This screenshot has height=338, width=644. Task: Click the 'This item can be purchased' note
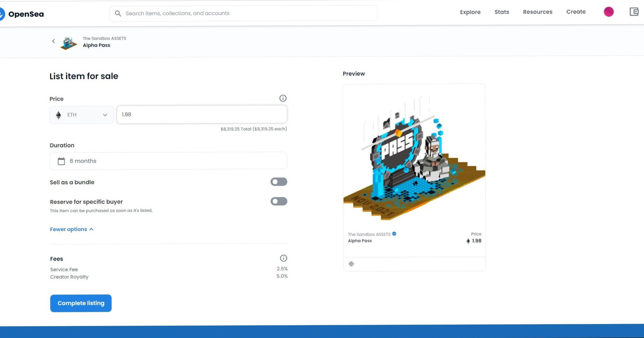[x=101, y=211]
